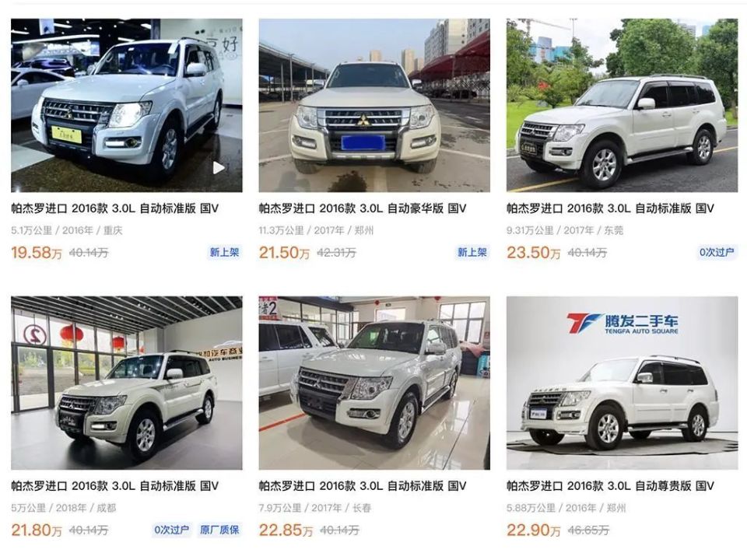Open the Dongguan Pajero parked by trees
This screenshot has width=747, height=560.
click(622, 105)
